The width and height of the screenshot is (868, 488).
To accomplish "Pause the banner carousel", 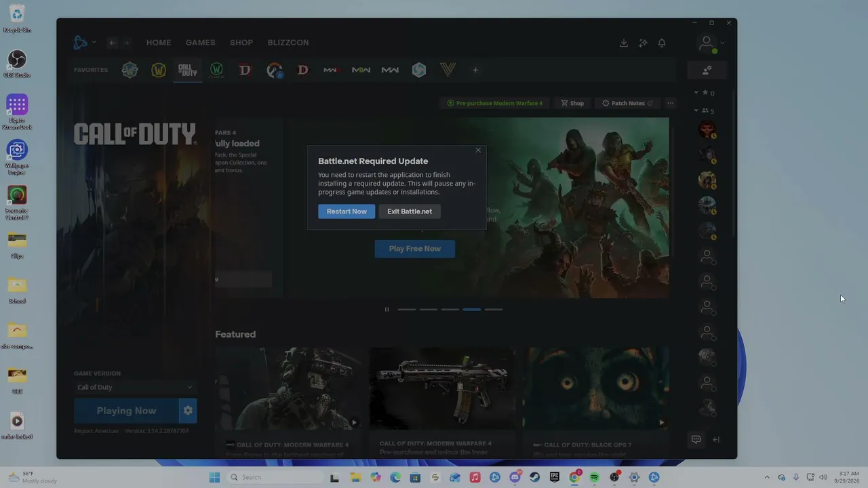I will (387, 310).
